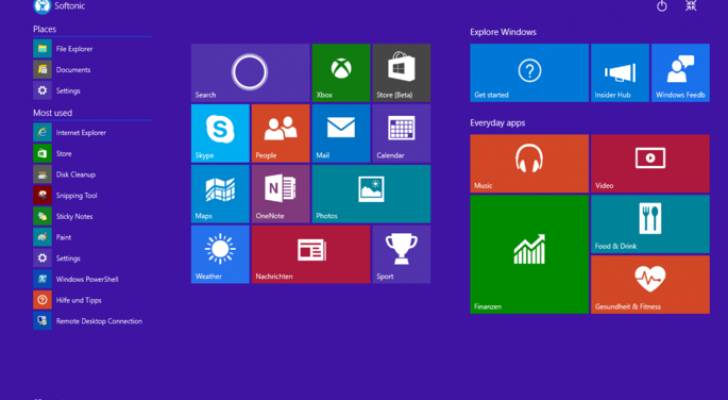Open the Video tile
Image resolution: width=728 pixels, height=400 pixels.
point(650,163)
